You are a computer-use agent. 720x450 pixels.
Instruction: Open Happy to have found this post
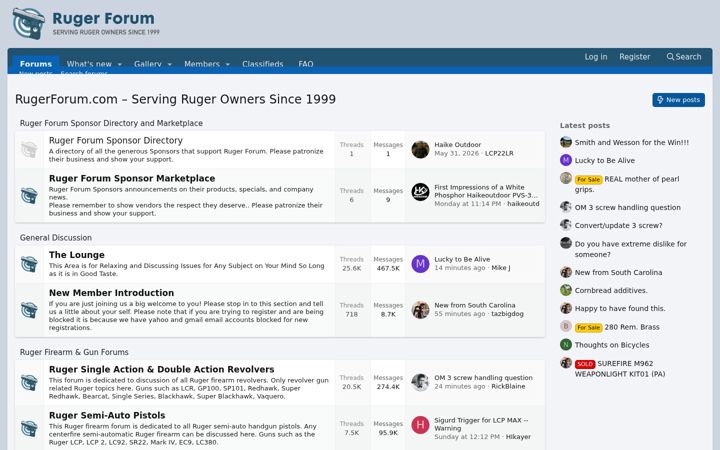tap(620, 309)
